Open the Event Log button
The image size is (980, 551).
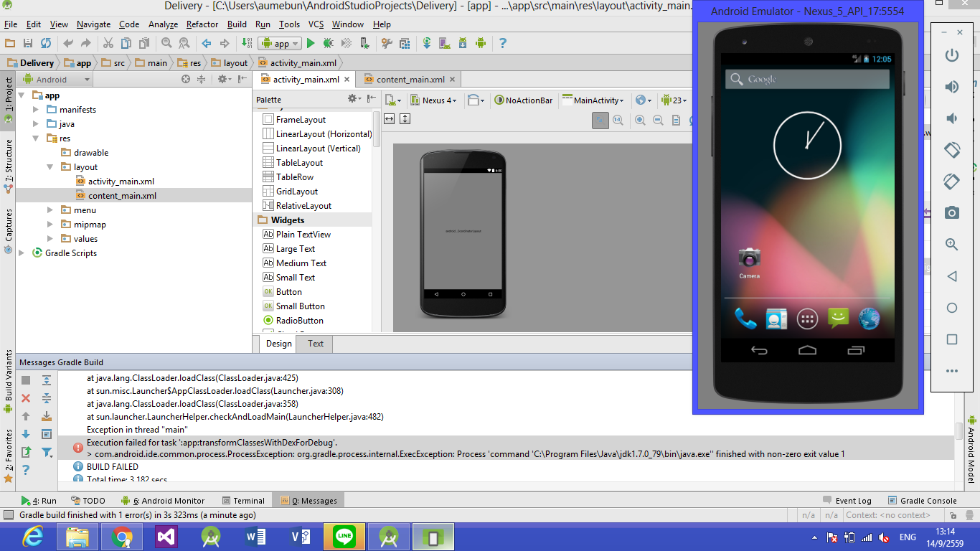coord(847,501)
